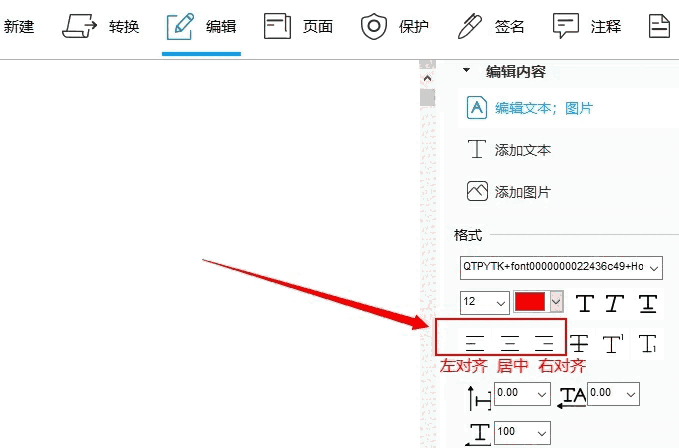679x448 pixels.
Task: Align text left
Action: 475,343
